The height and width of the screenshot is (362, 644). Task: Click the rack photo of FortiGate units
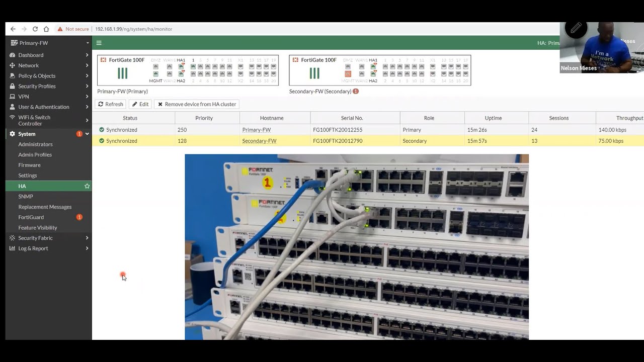[x=357, y=247]
